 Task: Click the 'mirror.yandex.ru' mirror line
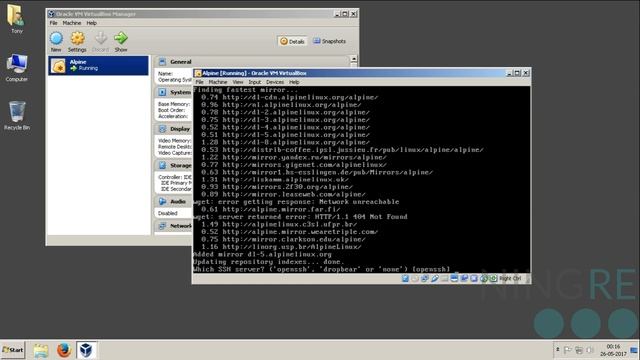click(x=293, y=157)
